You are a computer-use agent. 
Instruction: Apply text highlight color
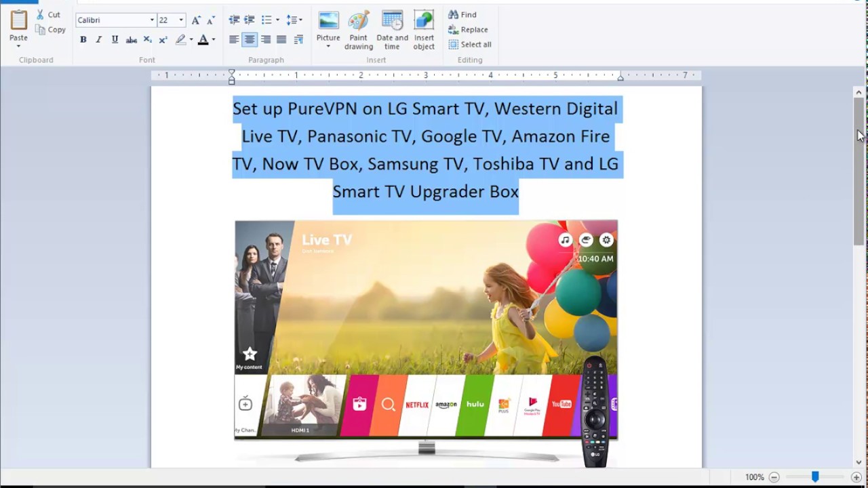click(180, 40)
